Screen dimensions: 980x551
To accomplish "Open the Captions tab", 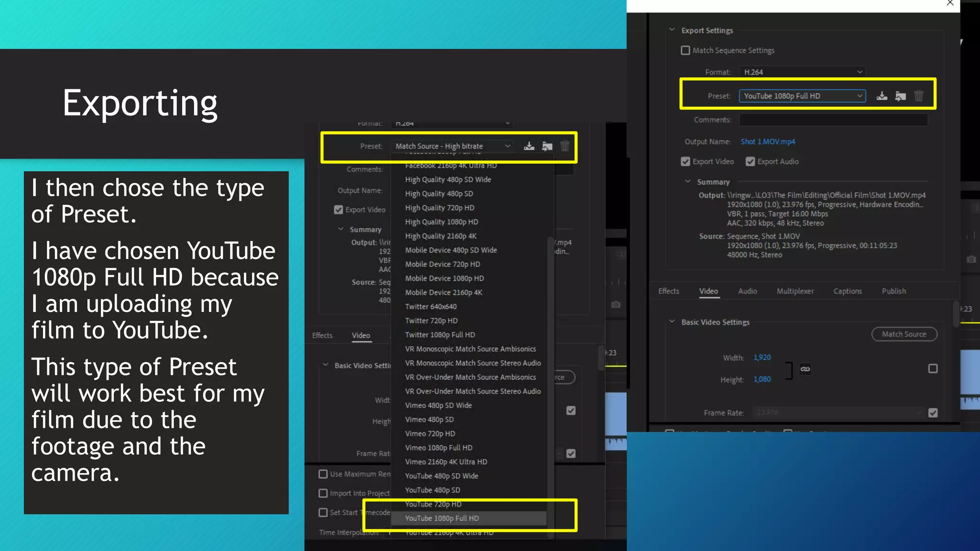I will (847, 291).
